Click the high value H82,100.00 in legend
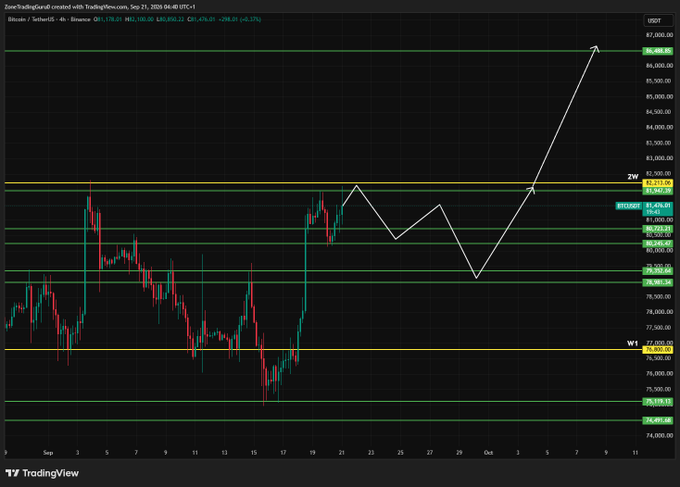Screen dimensions: 680x487 pos(139,20)
